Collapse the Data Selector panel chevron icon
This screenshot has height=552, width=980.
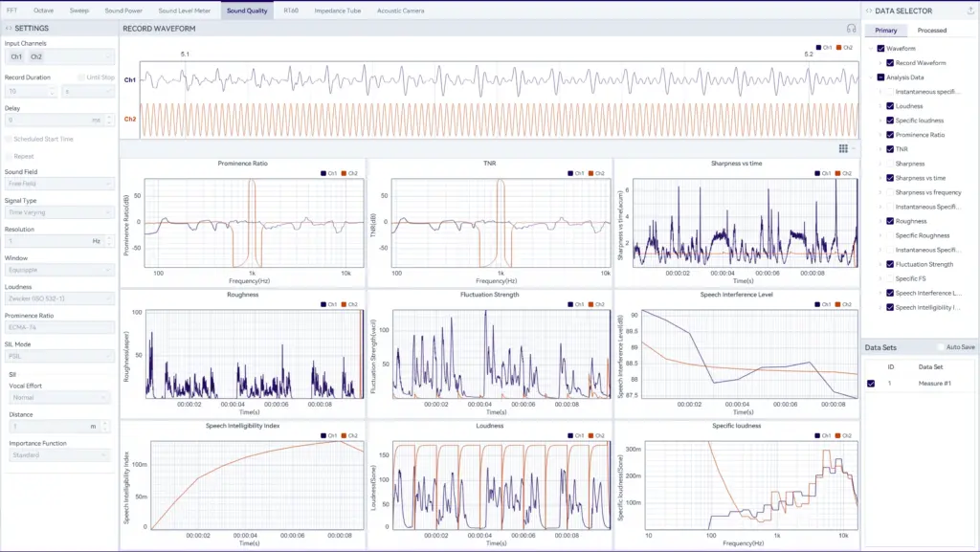pos(869,11)
